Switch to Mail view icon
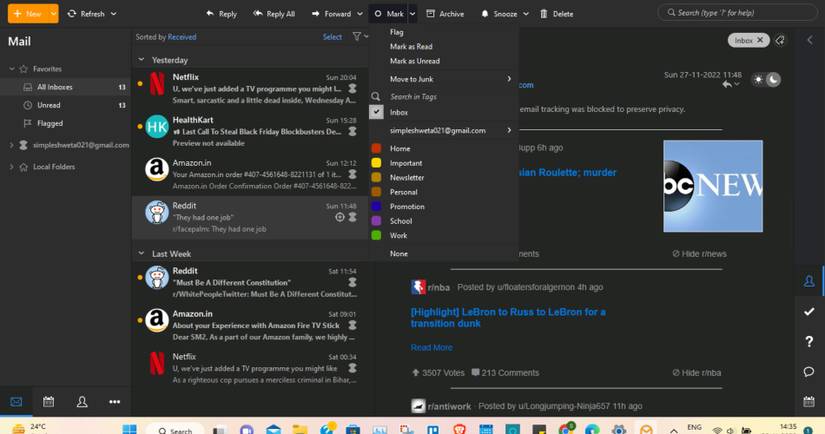The height and width of the screenshot is (434, 825). point(16,402)
